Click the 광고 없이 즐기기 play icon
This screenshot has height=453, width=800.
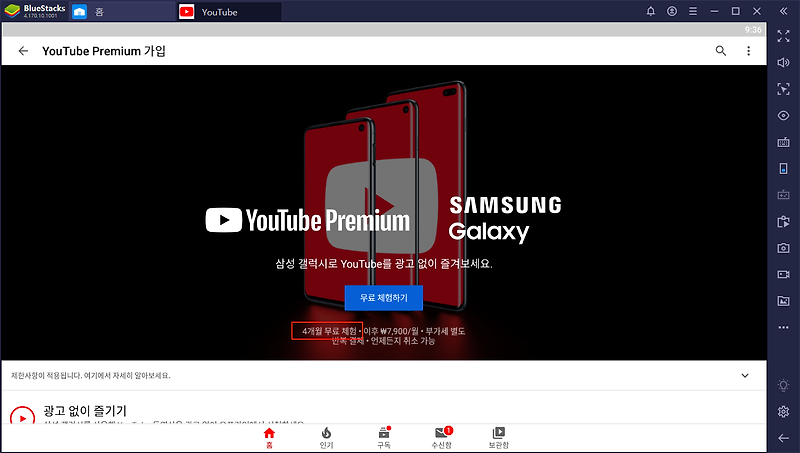pyautogui.click(x=22, y=415)
